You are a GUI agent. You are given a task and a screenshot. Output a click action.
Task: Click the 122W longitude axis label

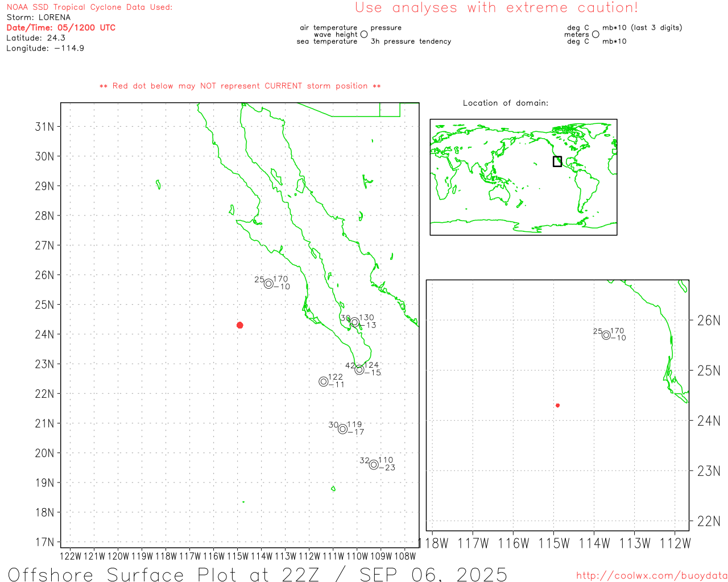71,556
